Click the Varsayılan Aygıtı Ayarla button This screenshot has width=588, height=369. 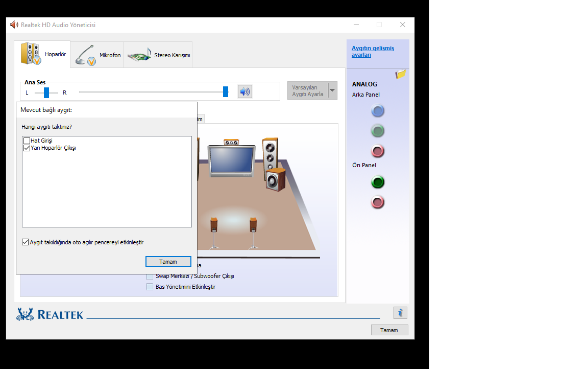click(x=307, y=90)
